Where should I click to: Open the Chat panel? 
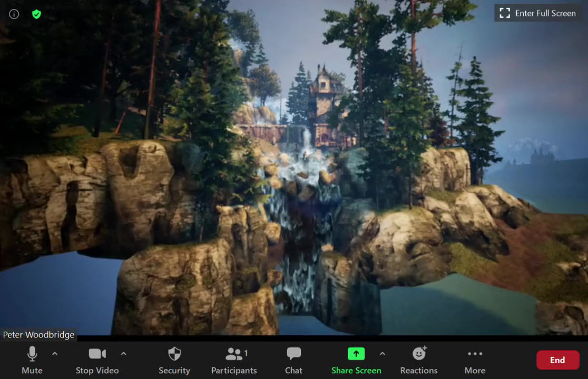click(293, 360)
